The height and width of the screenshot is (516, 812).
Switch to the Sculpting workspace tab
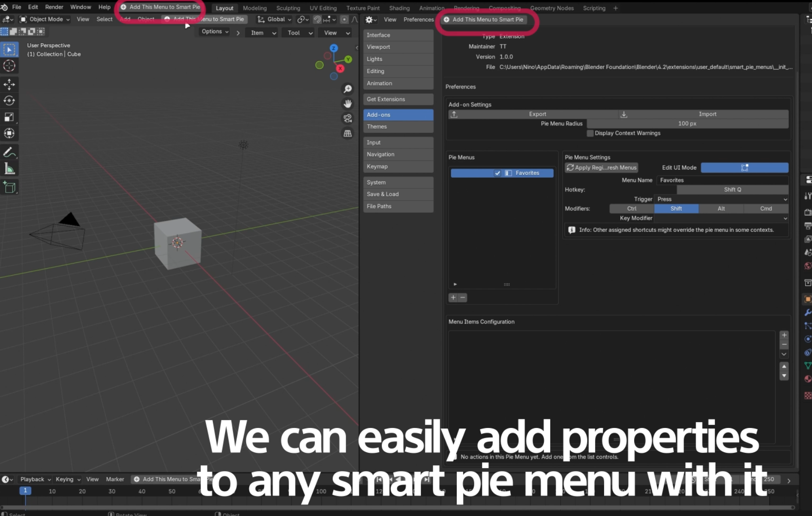tap(288, 8)
